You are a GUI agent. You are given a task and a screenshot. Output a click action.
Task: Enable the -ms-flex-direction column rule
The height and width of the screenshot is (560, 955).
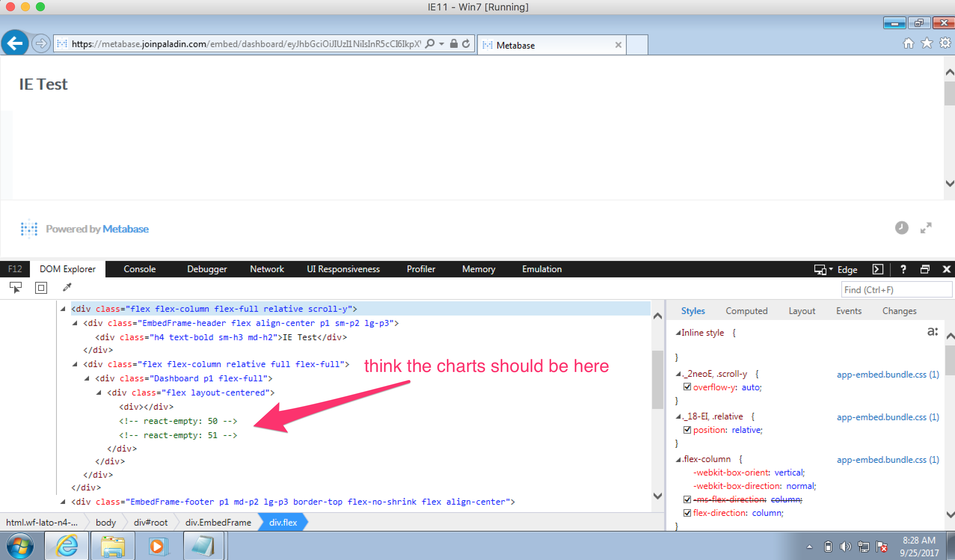coord(688,499)
